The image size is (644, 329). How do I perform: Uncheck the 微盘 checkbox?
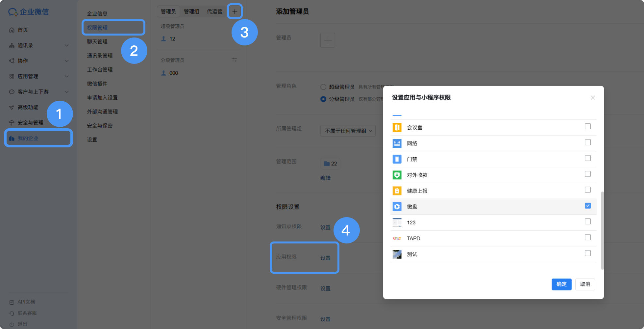pyautogui.click(x=588, y=206)
